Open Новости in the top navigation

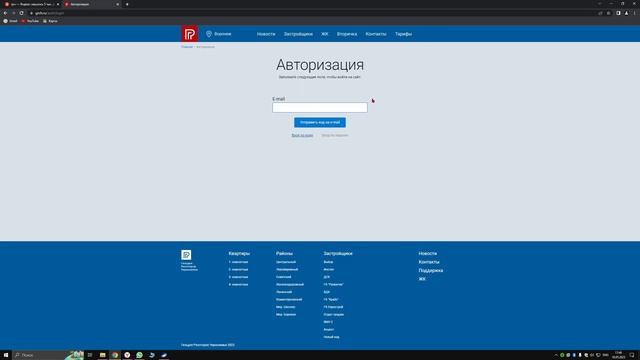(266, 34)
